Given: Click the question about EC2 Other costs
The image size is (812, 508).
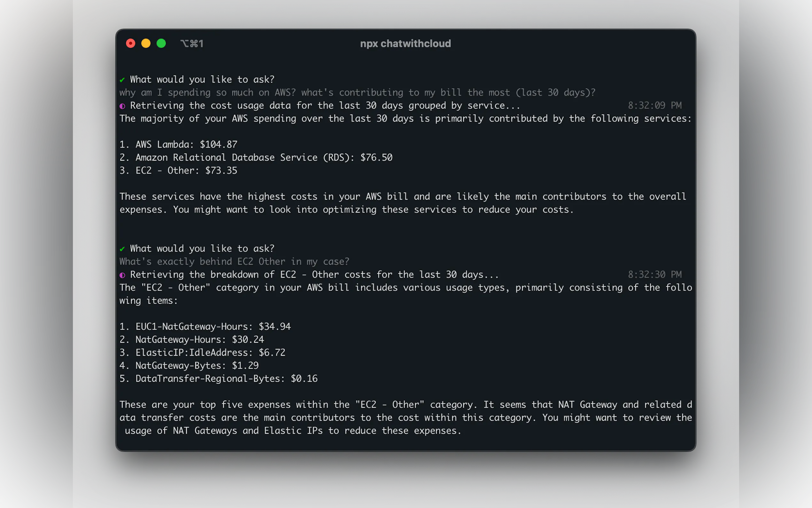Looking at the screenshot, I should pos(234,262).
